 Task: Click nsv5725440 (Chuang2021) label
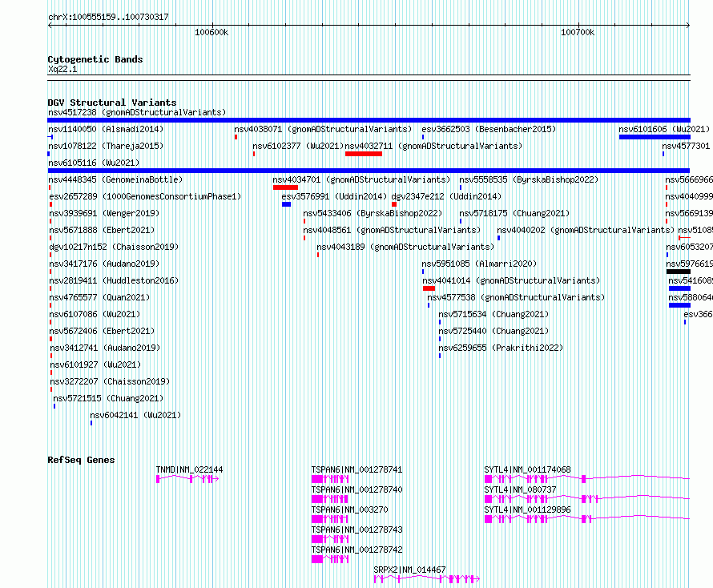[493, 331]
